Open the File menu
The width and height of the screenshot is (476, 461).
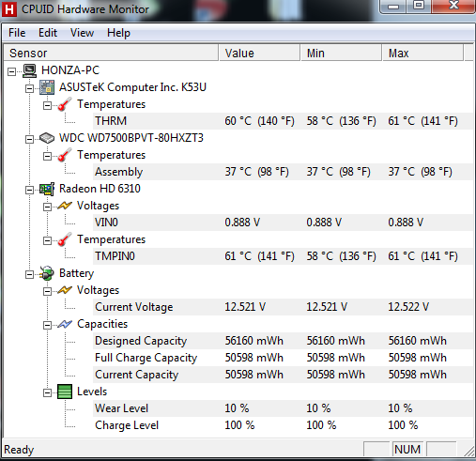(17, 33)
